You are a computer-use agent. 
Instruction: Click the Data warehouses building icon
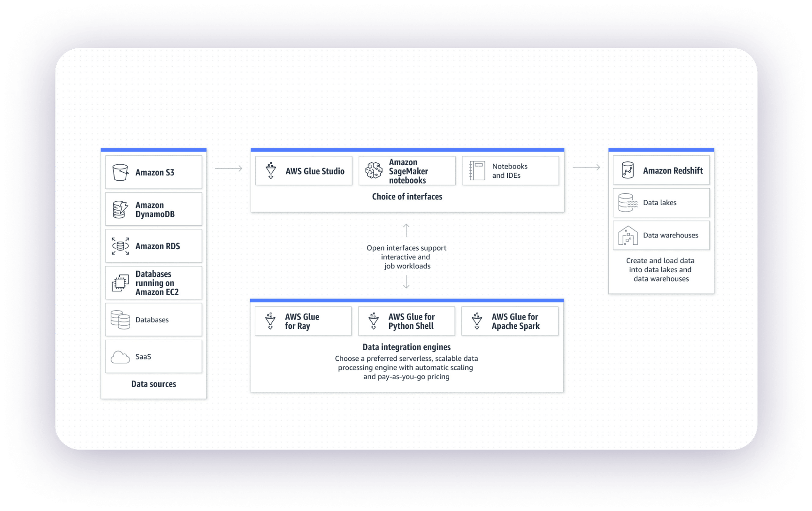[x=628, y=236]
